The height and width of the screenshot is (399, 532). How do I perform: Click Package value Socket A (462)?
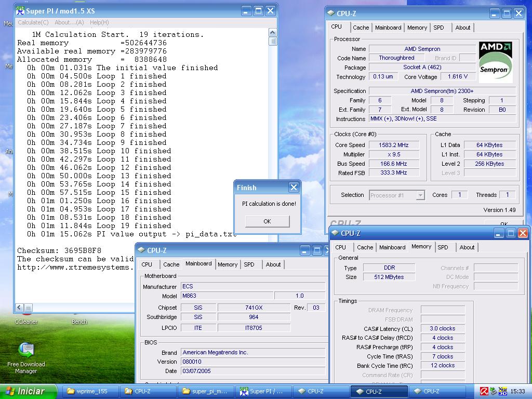tap(422, 67)
